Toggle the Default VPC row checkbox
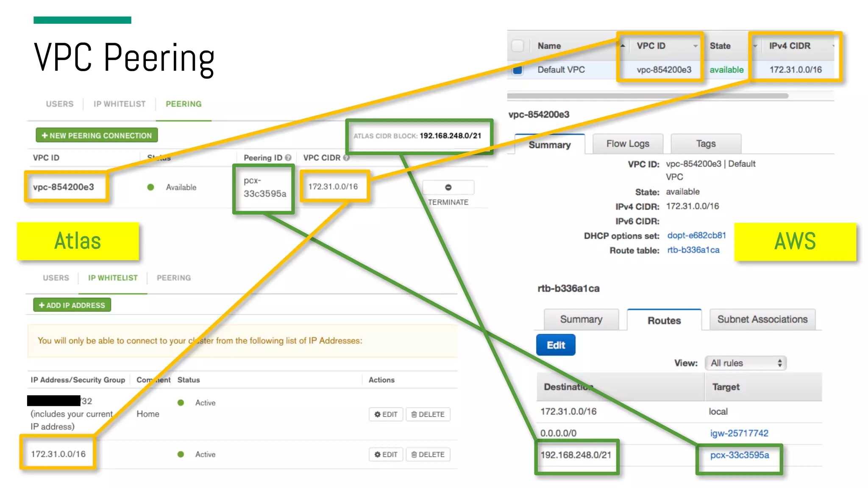The width and height of the screenshot is (868, 488). click(x=517, y=70)
